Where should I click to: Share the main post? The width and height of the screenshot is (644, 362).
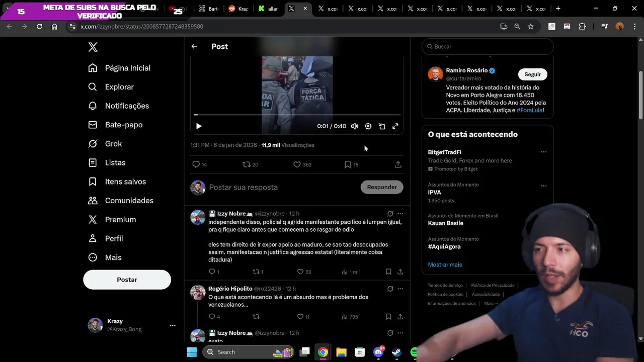coord(398,164)
